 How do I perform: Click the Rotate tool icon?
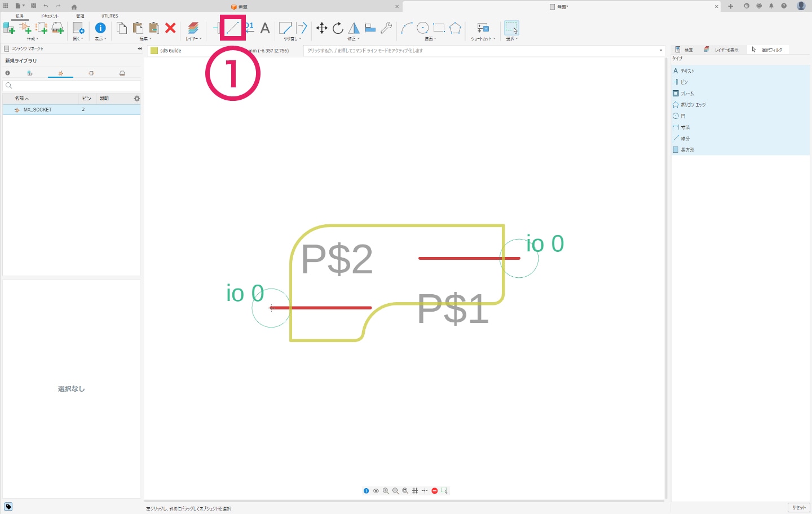click(338, 28)
